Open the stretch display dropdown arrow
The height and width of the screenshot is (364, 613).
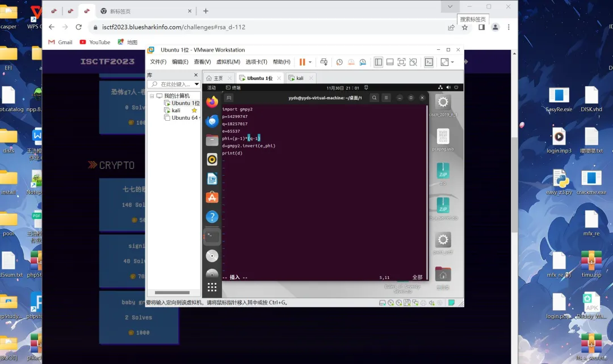[x=452, y=62]
